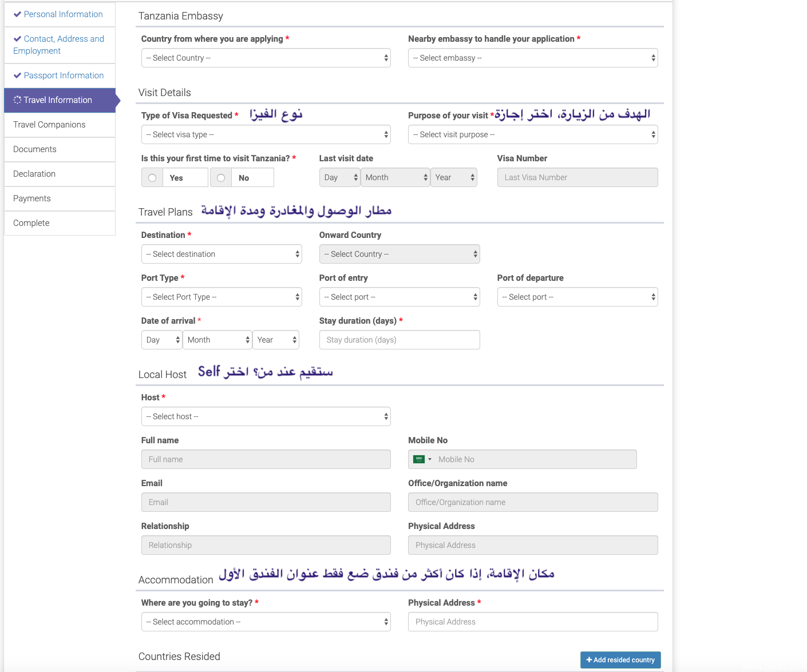The height and width of the screenshot is (672, 807).
Task: Go to the Travel Companions step
Action: [x=49, y=125]
